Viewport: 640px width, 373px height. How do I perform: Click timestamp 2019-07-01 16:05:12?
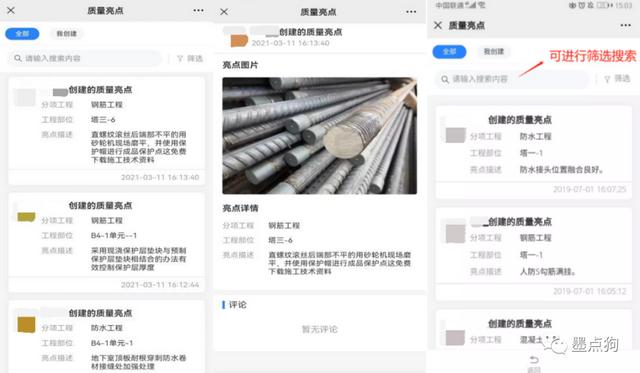click(589, 291)
